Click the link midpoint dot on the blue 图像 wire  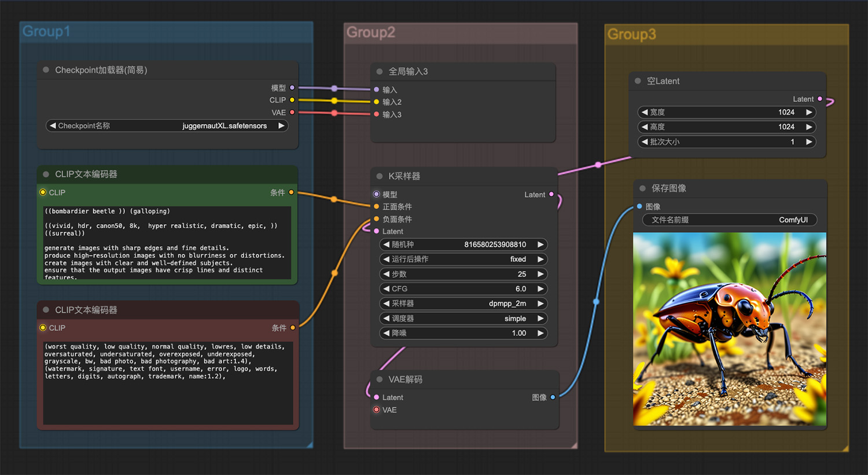pyautogui.click(x=596, y=301)
